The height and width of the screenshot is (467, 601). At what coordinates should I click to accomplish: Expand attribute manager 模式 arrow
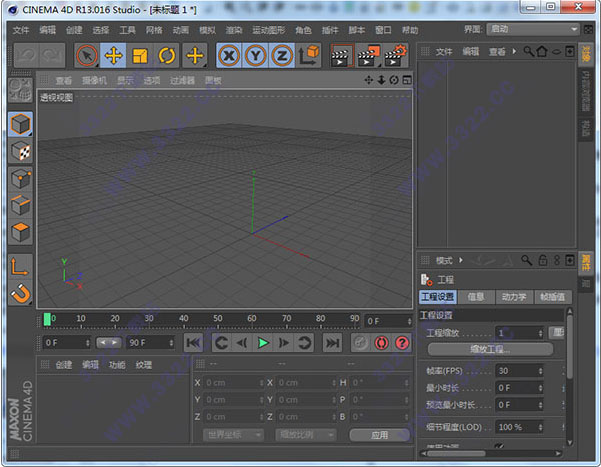461,260
